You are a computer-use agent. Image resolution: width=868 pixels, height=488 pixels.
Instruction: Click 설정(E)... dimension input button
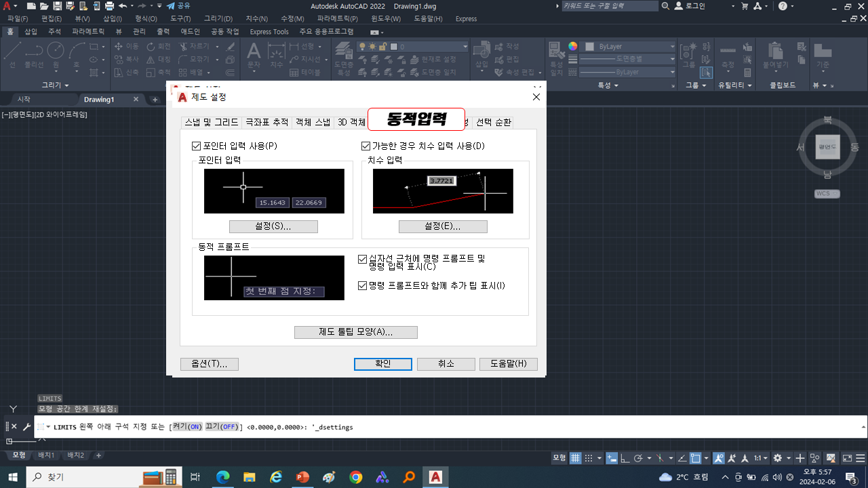coord(443,226)
